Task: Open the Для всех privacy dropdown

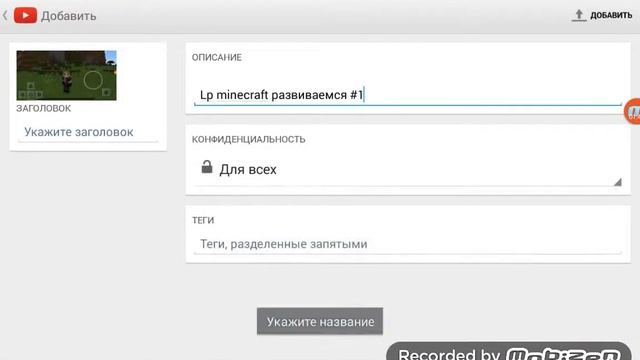Action: (x=408, y=169)
